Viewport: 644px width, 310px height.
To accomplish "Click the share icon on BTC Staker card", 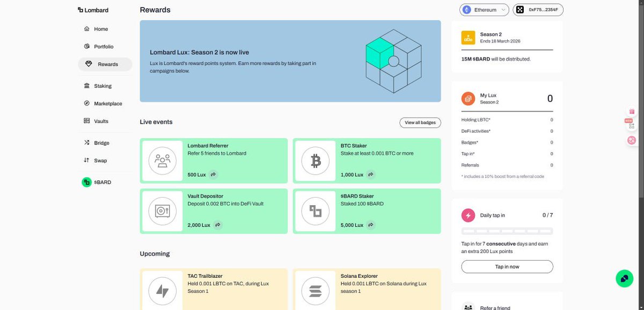I will [x=371, y=175].
